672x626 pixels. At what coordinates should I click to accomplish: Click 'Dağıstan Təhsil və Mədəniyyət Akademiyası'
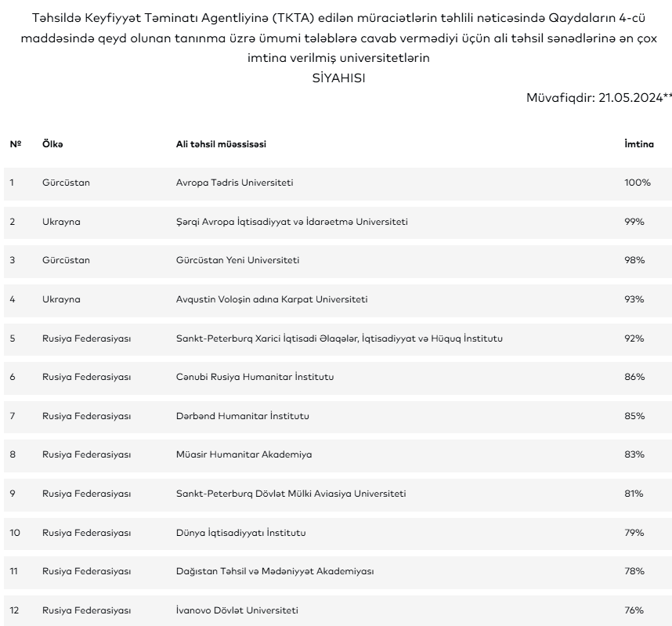point(275,571)
